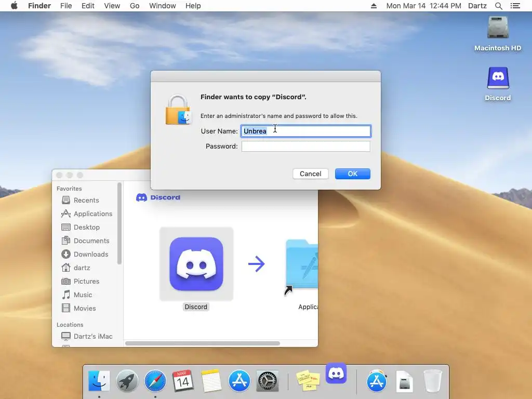The height and width of the screenshot is (399, 532).
Task: Open the Go menu
Action: point(135,6)
